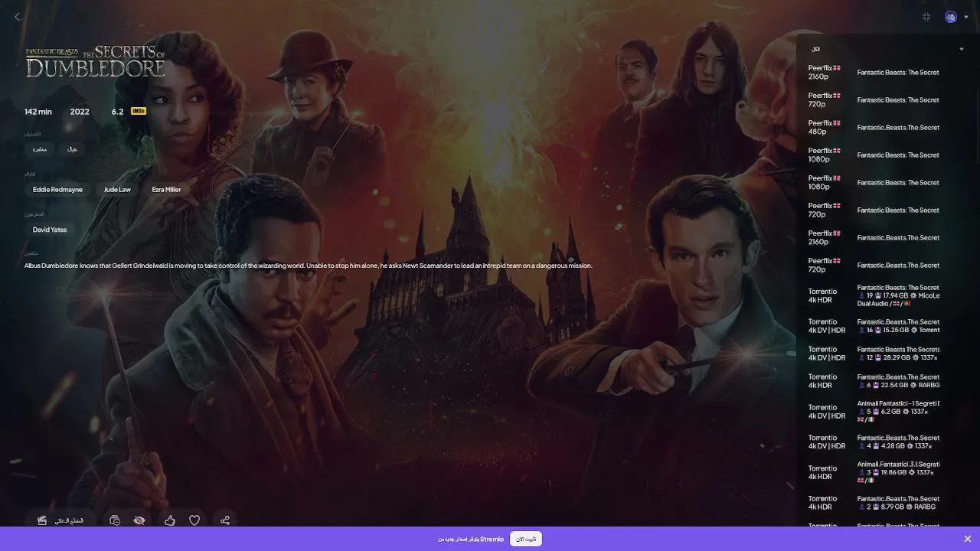Select Peerflix 2160p 'Fantastic Beasts: The Secret' stream
The height and width of the screenshot is (551, 980).
875,72
